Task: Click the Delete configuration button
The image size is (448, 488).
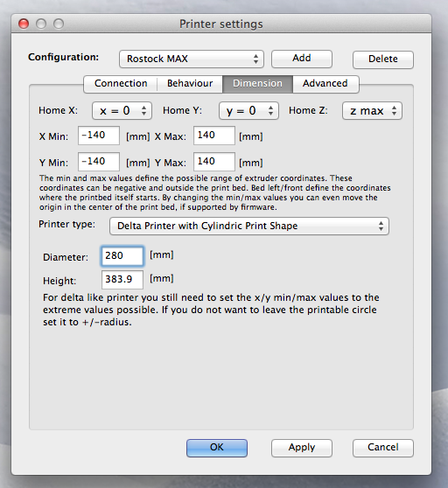Action: (x=383, y=59)
